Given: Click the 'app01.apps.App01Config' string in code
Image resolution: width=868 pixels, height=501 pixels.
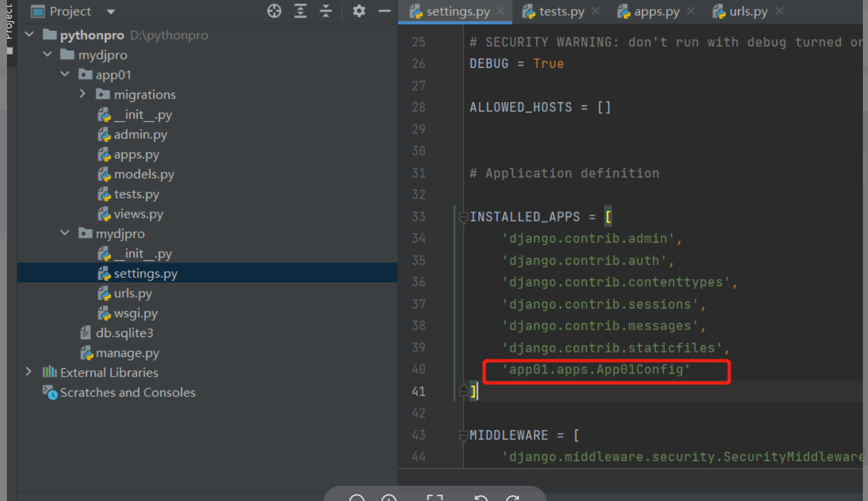Looking at the screenshot, I should tap(596, 370).
